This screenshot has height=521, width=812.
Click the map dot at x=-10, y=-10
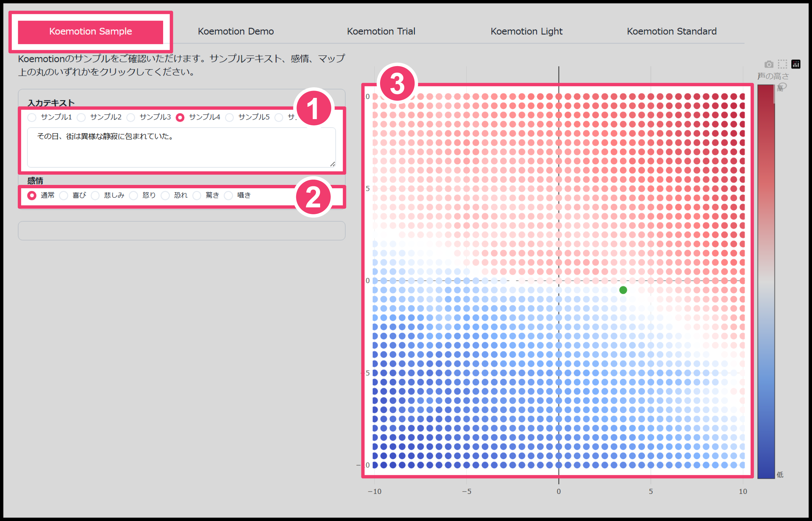pyautogui.click(x=375, y=465)
